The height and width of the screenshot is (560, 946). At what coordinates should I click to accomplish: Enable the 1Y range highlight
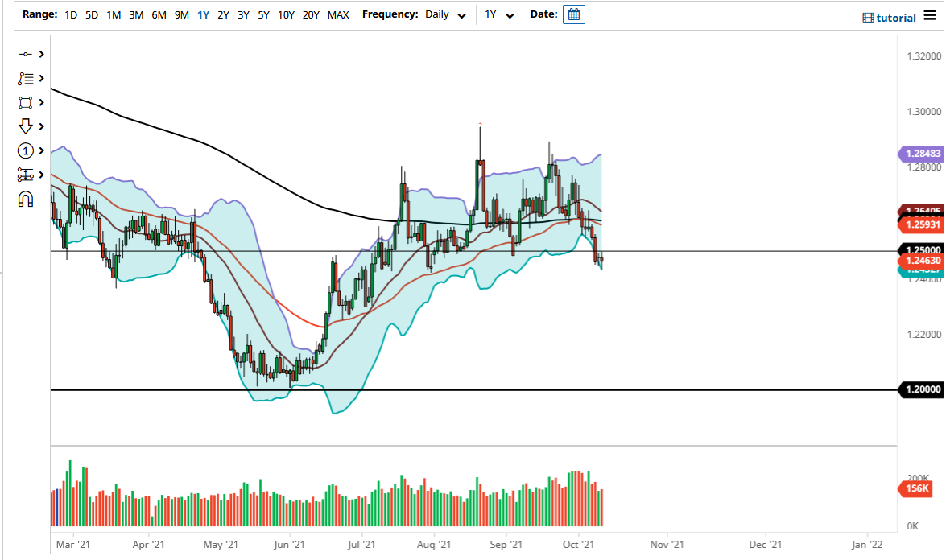203,14
